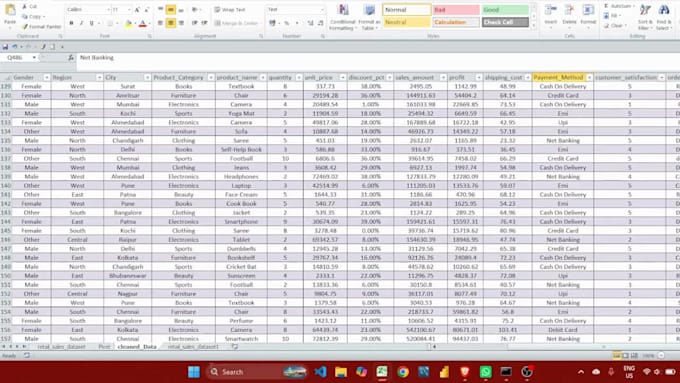Open the Gender column filter dropdown

pos(46,77)
